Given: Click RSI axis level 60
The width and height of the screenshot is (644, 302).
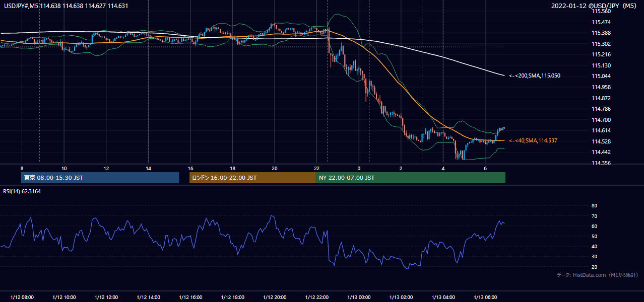Looking at the screenshot, I should pyautogui.click(x=594, y=226).
